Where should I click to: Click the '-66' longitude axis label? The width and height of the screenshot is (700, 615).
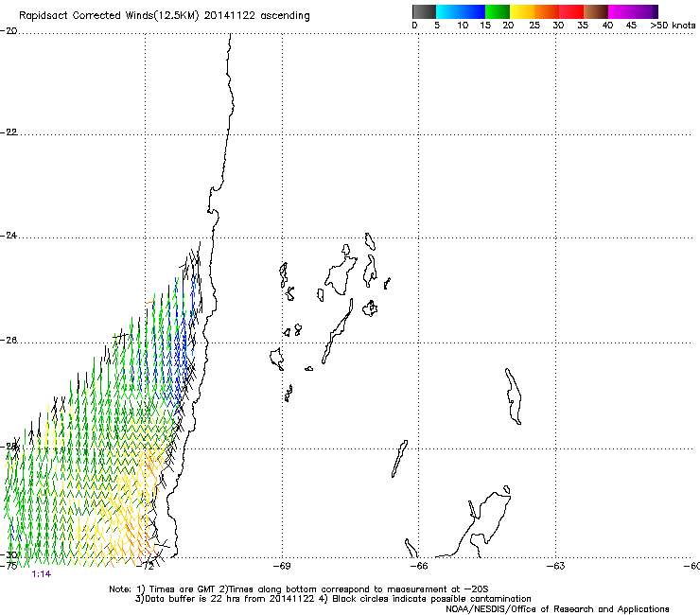tap(419, 566)
